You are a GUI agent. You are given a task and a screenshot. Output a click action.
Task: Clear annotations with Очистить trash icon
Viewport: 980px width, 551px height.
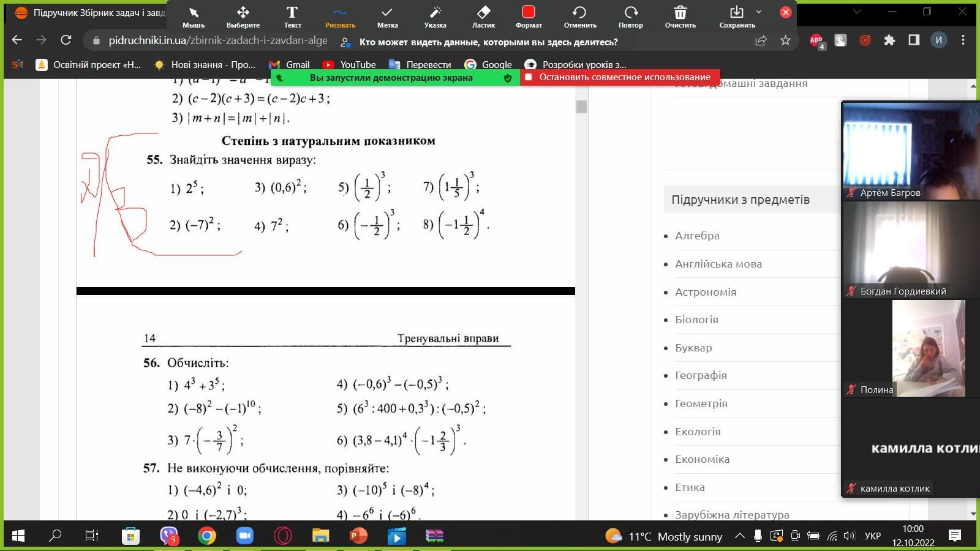coord(680,17)
